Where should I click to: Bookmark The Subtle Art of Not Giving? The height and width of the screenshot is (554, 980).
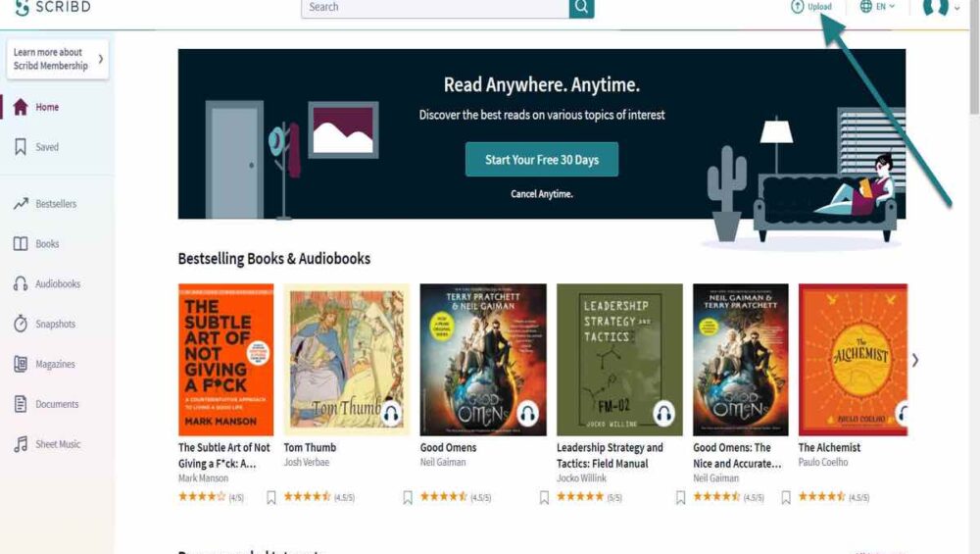click(x=271, y=498)
